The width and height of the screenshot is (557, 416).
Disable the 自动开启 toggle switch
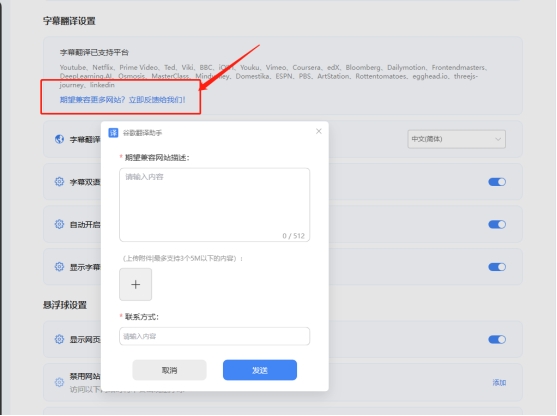(x=497, y=225)
